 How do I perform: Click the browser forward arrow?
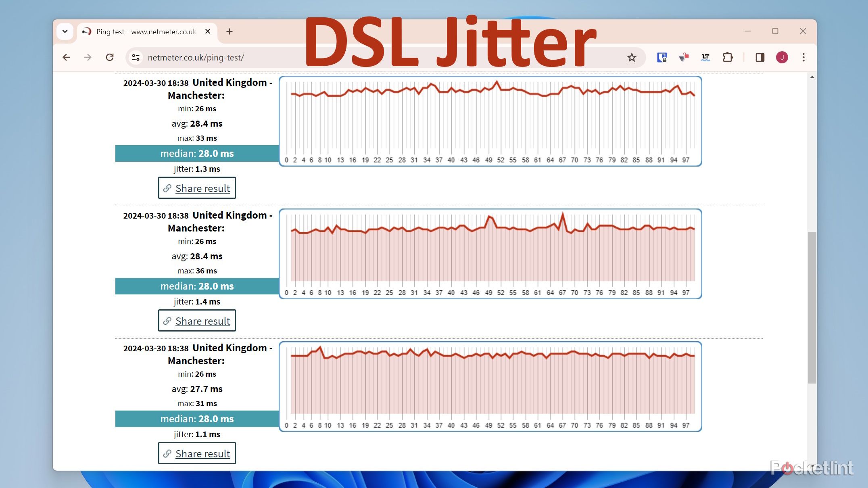coord(88,57)
